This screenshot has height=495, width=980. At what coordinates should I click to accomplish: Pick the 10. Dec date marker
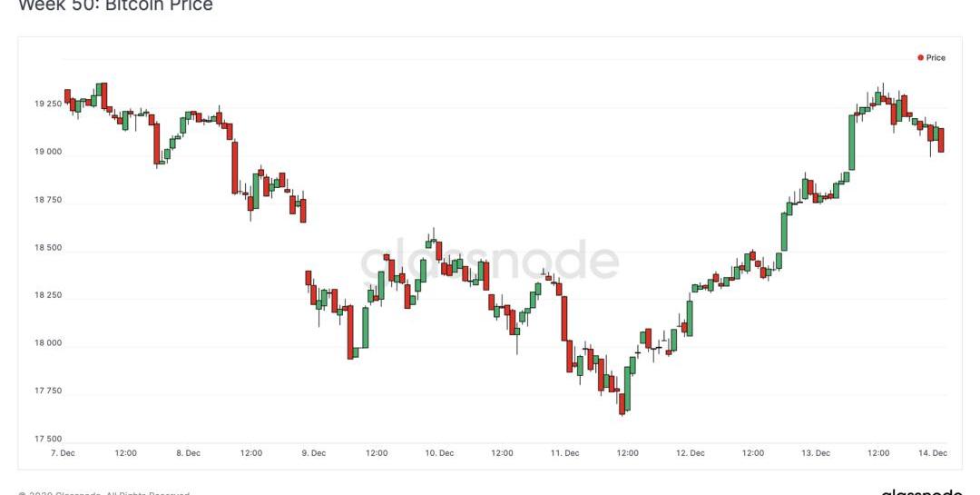439,453
